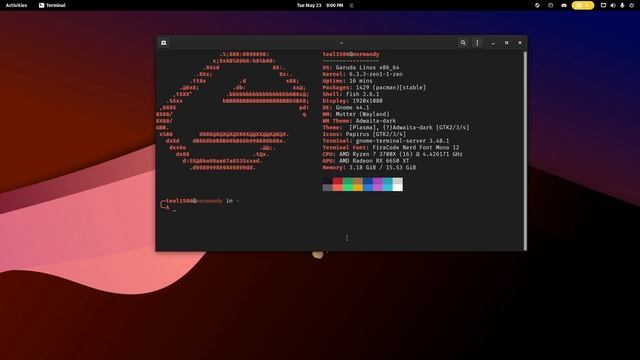Click the 'Terminal: gnome-terminal-server' line
The image size is (640, 360).
click(x=386, y=141)
